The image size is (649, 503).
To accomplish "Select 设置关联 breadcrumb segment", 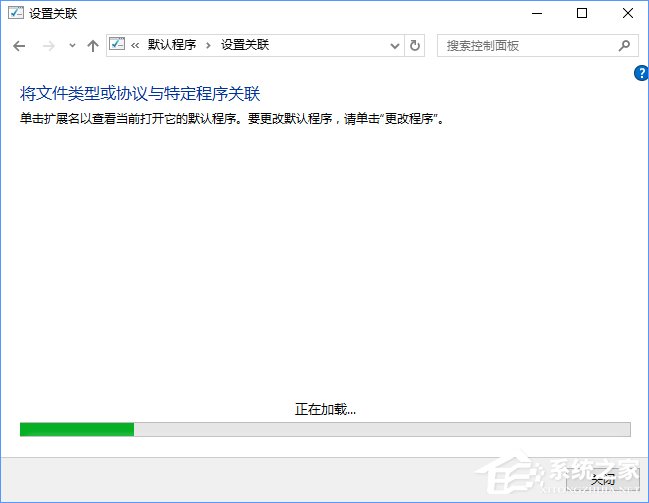I will [245, 45].
